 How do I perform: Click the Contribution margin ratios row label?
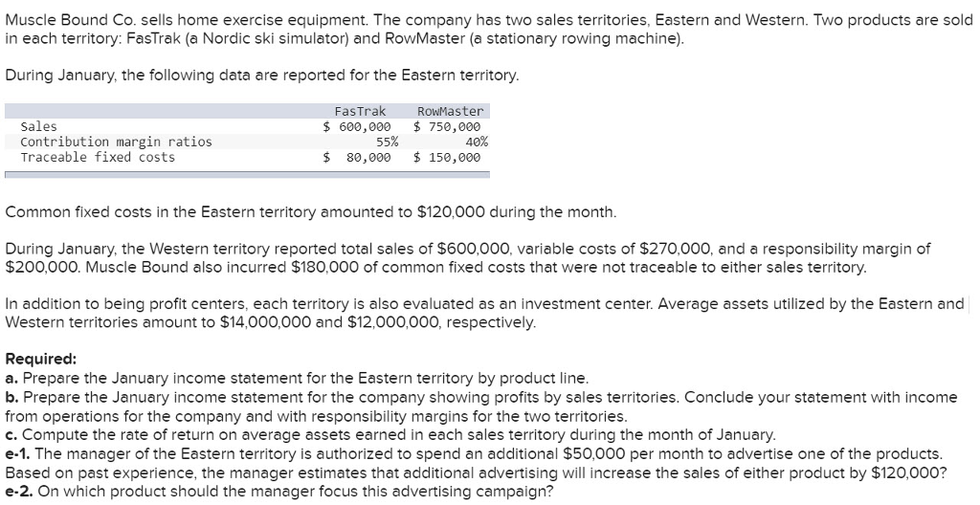[116, 142]
